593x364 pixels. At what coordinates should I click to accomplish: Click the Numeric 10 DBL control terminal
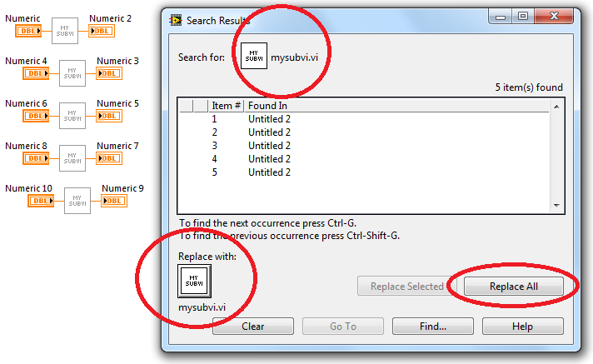41,201
